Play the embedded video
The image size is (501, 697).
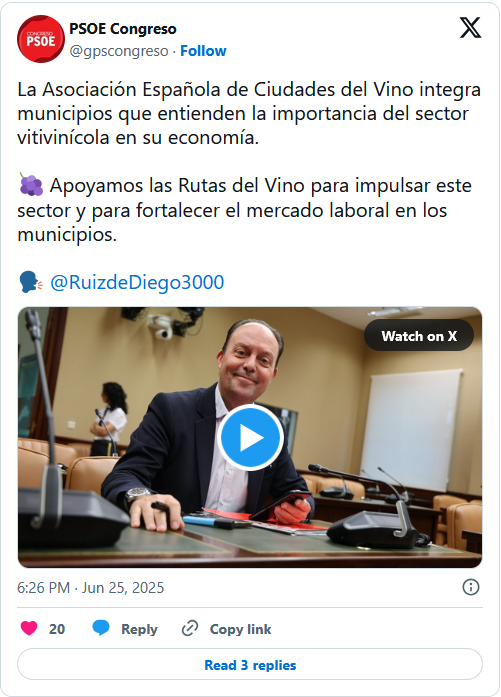coord(251,437)
